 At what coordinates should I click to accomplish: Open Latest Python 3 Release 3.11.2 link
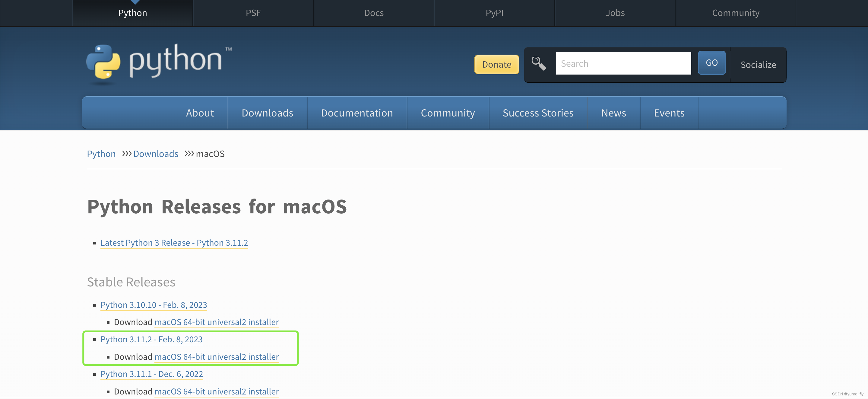coord(174,243)
